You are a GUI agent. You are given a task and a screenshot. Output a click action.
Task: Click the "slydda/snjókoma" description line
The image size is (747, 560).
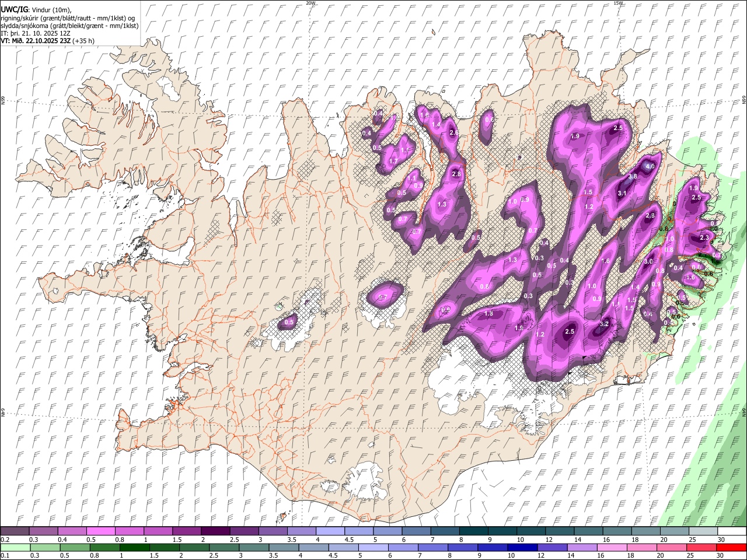pos(69,26)
